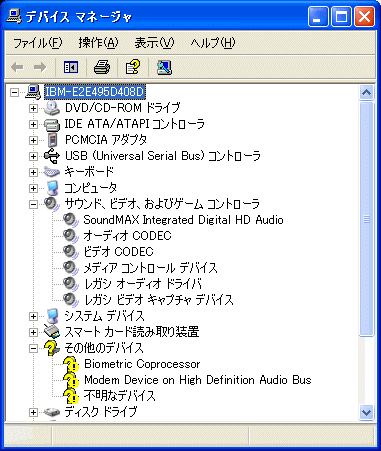Open the ファイル(F) menu
This screenshot has width=381, height=451.
click(37, 43)
